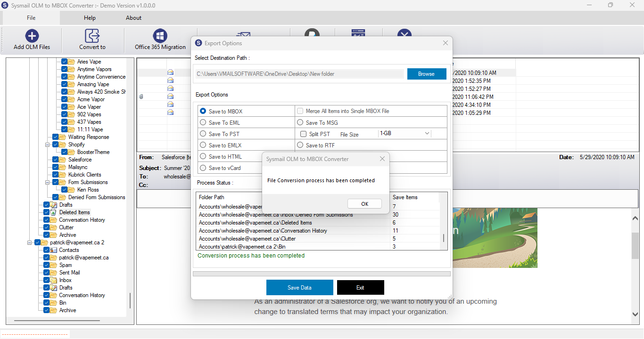Collapse the Shopify folder node
Viewport: 644px width, 339px height.
click(48, 145)
